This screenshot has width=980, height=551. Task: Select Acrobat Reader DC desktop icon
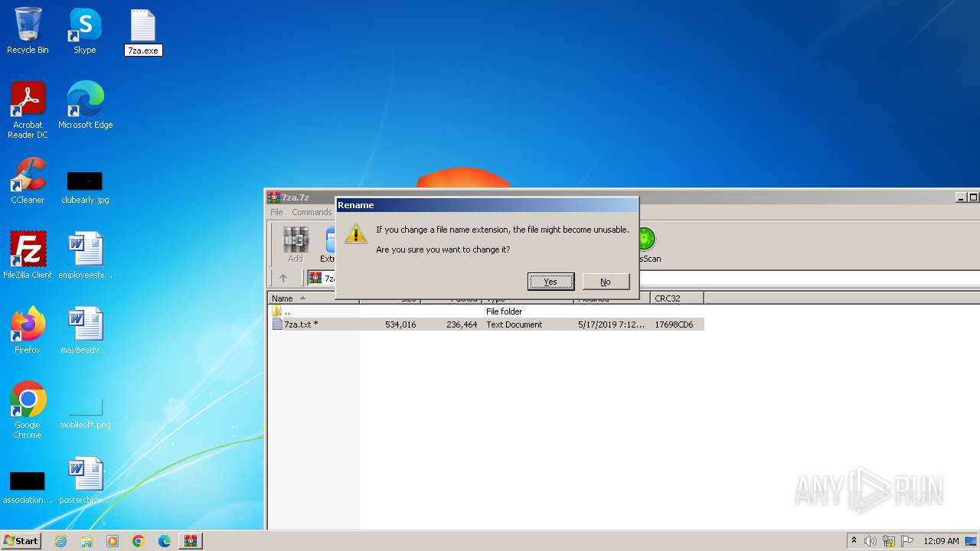[x=28, y=110]
